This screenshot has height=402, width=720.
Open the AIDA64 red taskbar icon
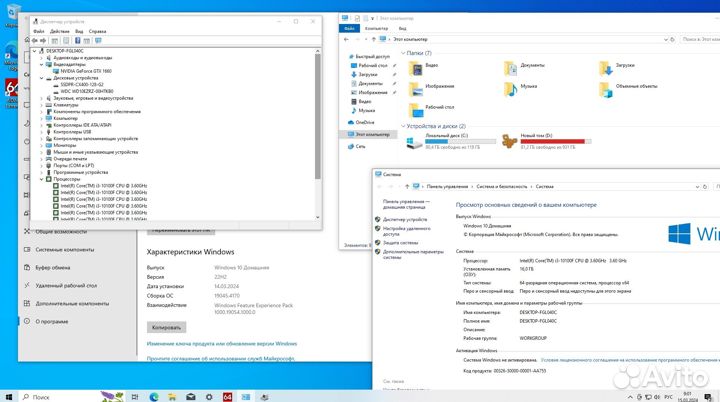pyautogui.click(x=227, y=396)
